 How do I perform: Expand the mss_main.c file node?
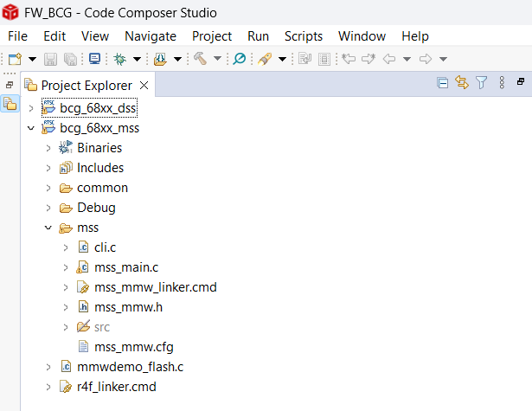point(66,268)
